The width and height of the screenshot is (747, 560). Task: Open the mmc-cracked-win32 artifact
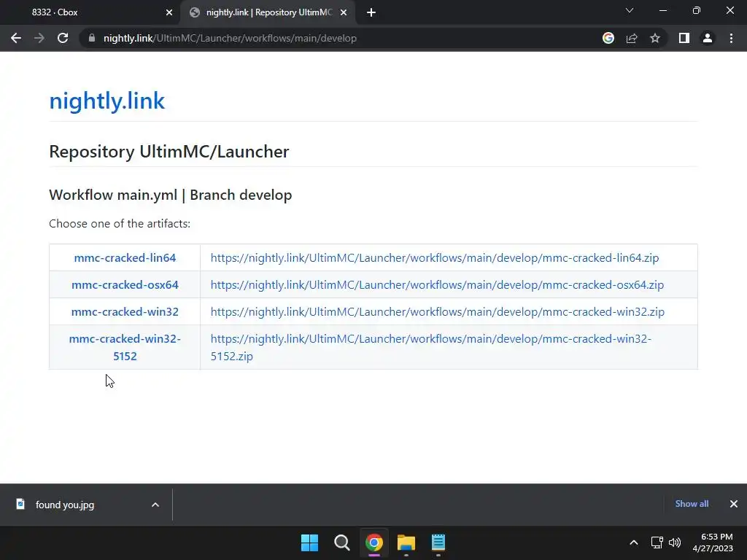coord(125,311)
